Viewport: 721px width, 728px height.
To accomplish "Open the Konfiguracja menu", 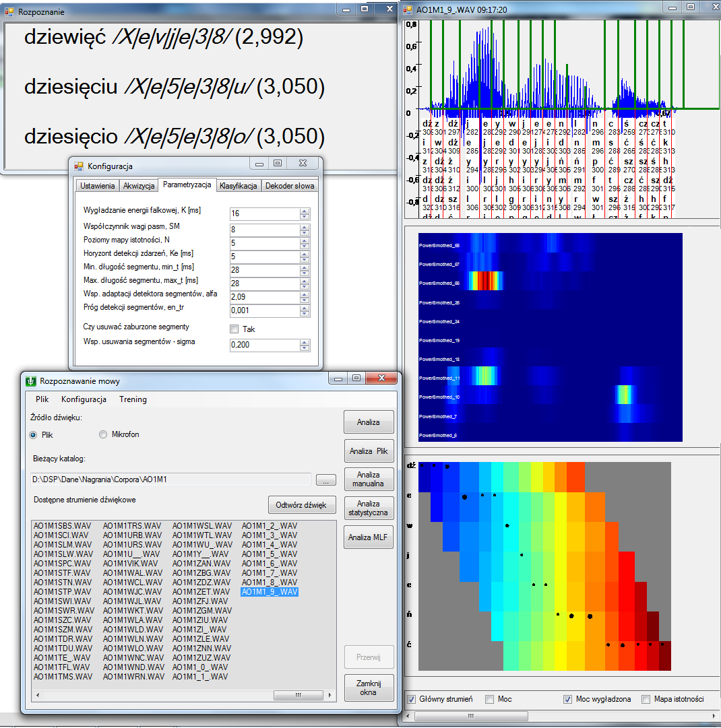I will [x=84, y=399].
